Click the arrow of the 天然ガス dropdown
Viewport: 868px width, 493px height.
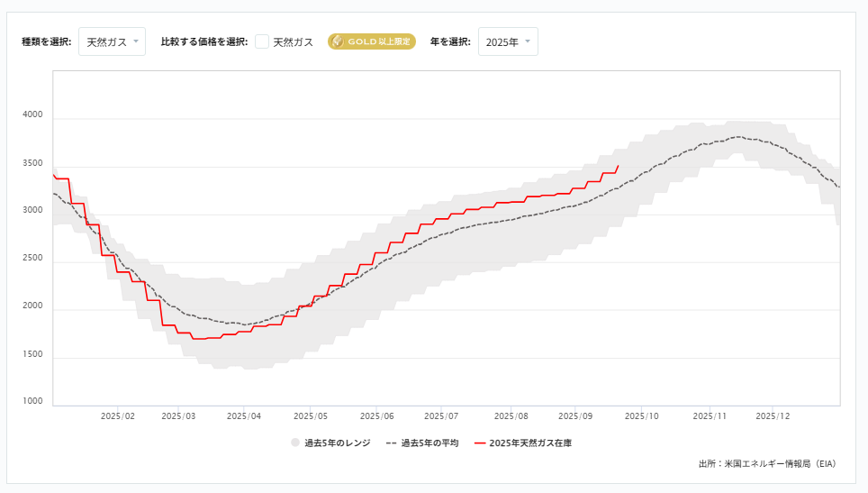pyautogui.click(x=136, y=41)
